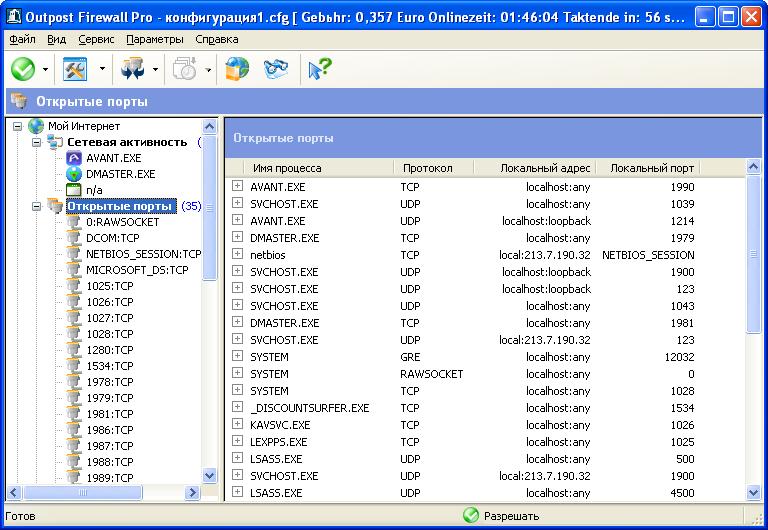Click the tools settings toolbar icon

click(75, 69)
